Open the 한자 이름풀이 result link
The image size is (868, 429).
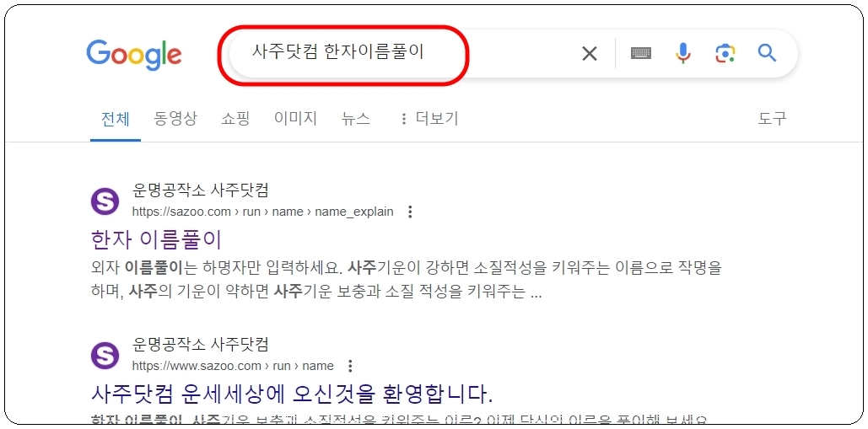(156, 239)
